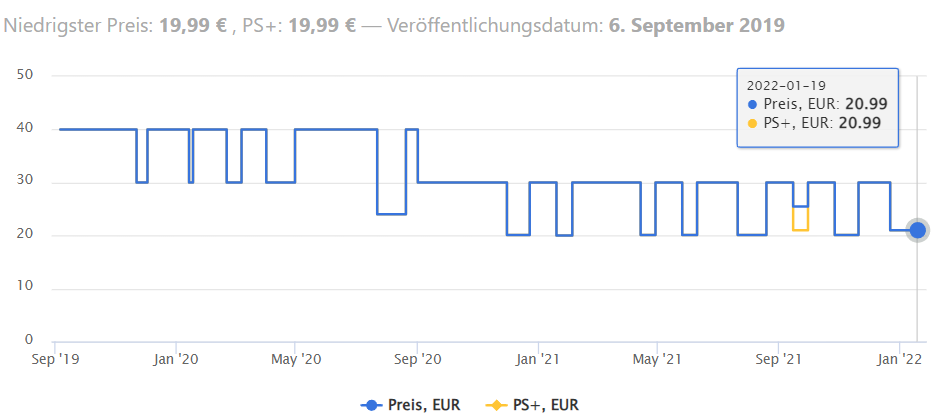Select the Sep '20 x-axis label
The height and width of the screenshot is (417, 942).
point(419,359)
